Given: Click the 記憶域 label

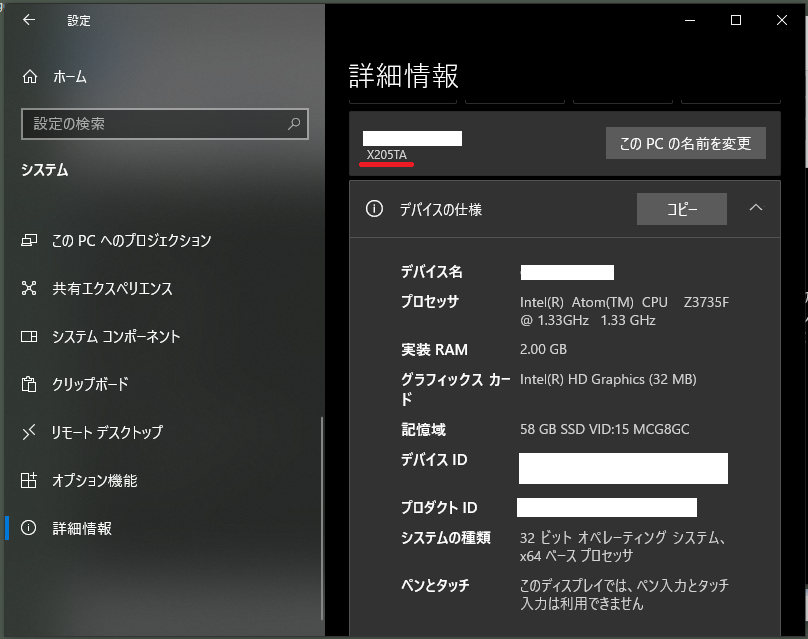Looking at the screenshot, I should 424,429.
